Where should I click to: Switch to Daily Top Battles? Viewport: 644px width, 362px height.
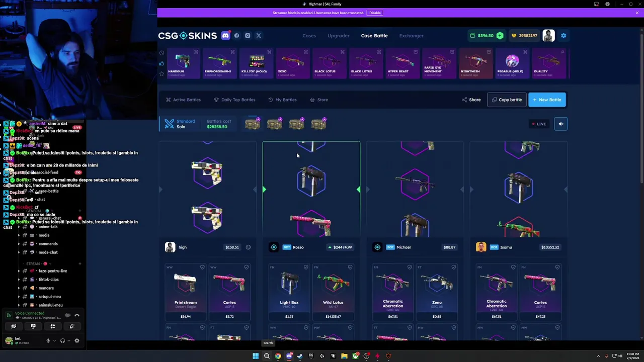coord(234,100)
